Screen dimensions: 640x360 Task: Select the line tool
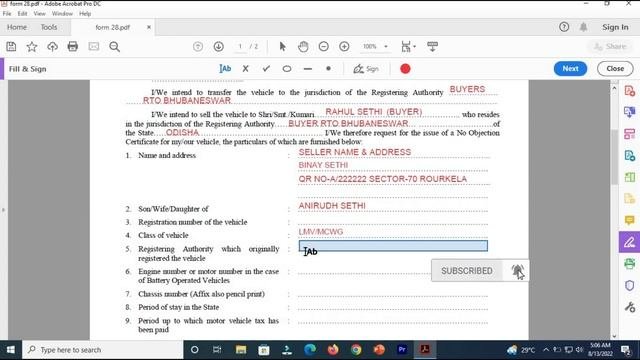pos(308,69)
